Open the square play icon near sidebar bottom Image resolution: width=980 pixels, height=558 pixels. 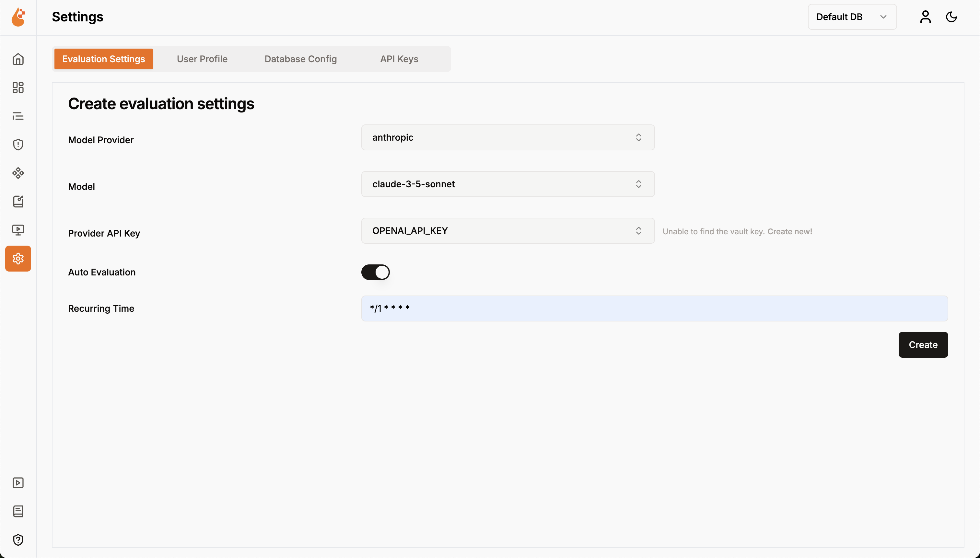coord(18,483)
